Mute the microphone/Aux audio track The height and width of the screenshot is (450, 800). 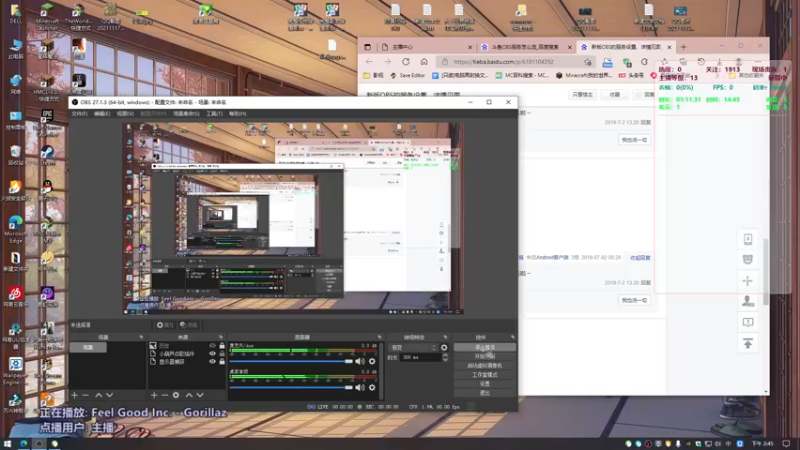(360, 361)
